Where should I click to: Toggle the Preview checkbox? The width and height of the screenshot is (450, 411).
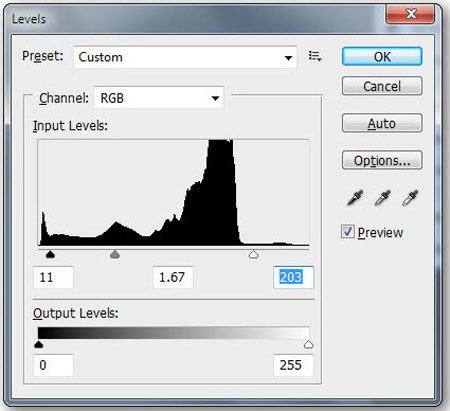(347, 231)
